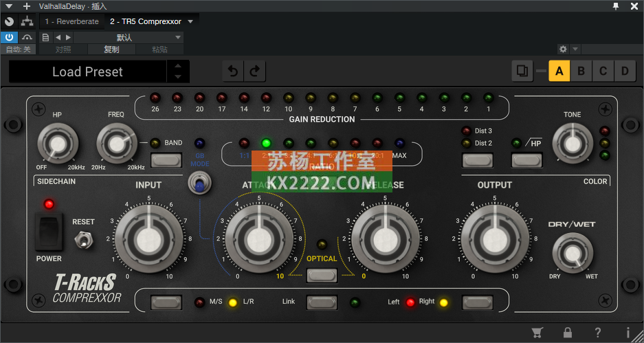Toggle the color HP filter button
This screenshot has width=644, height=343.
pyautogui.click(x=526, y=159)
